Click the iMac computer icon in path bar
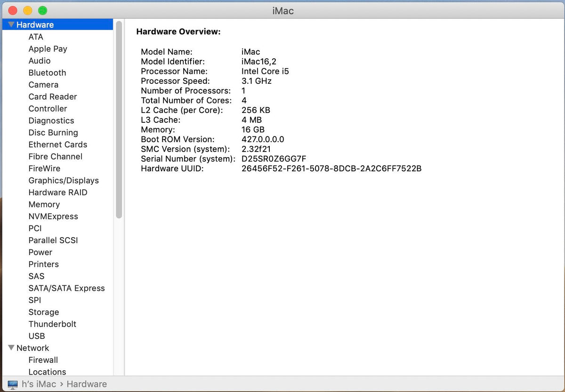This screenshot has height=392, width=565. (x=13, y=384)
